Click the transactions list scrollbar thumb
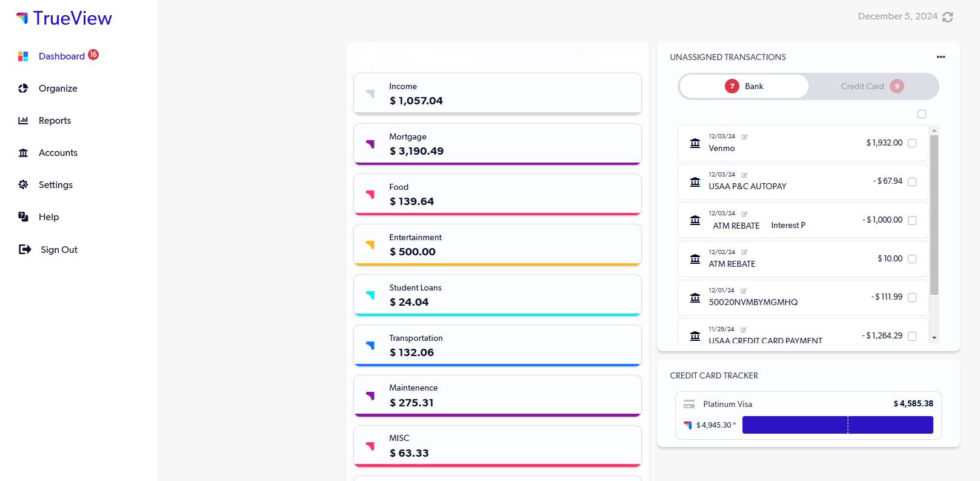The height and width of the screenshot is (481, 980). [934, 215]
